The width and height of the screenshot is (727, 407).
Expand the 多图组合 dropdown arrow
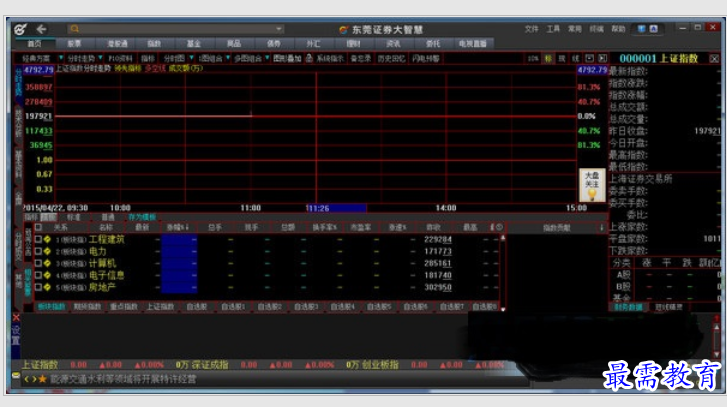point(267,58)
